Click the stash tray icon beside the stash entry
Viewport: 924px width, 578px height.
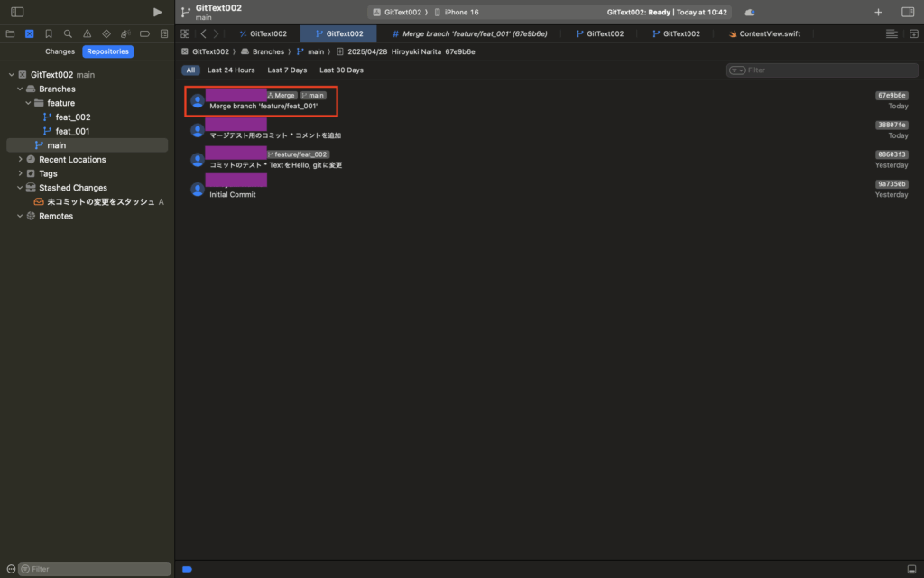39,201
